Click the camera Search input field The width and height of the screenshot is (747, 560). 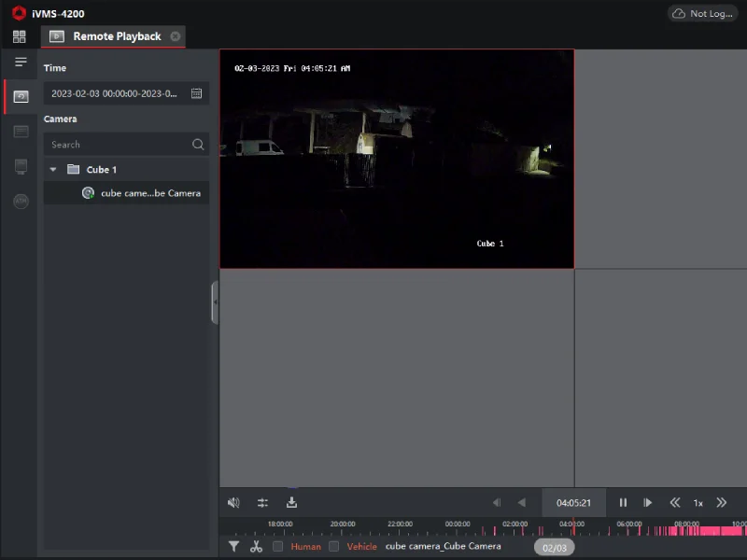pyautogui.click(x=117, y=145)
